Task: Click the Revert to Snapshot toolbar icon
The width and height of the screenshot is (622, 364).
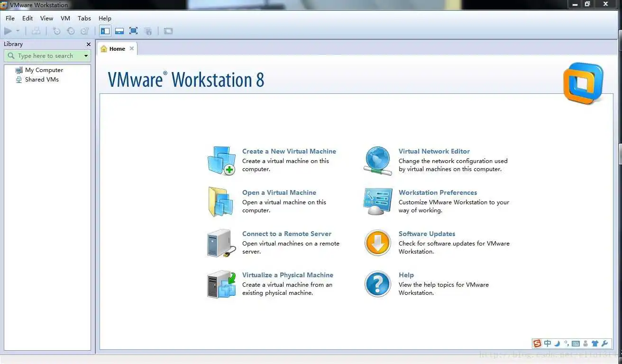Action: point(71,31)
